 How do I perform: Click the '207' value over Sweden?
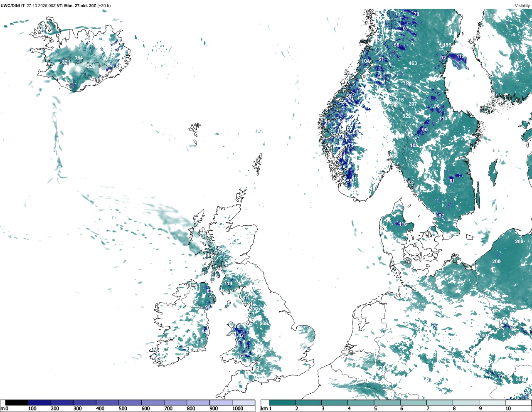tap(413, 104)
